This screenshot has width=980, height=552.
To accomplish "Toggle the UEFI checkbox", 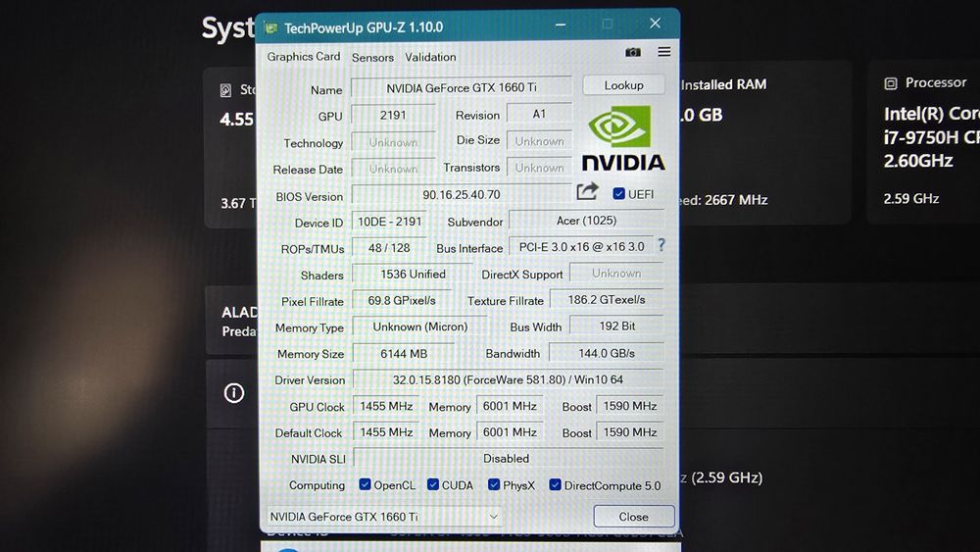I will 618,193.
